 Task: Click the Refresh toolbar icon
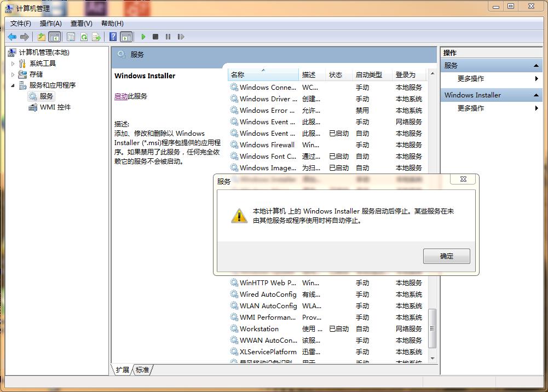(x=84, y=37)
